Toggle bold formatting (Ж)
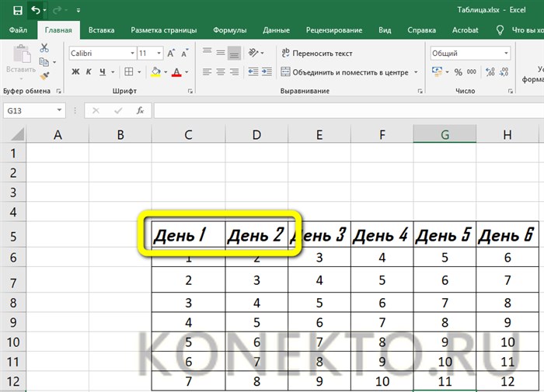The width and height of the screenshot is (544, 392). pyautogui.click(x=75, y=71)
